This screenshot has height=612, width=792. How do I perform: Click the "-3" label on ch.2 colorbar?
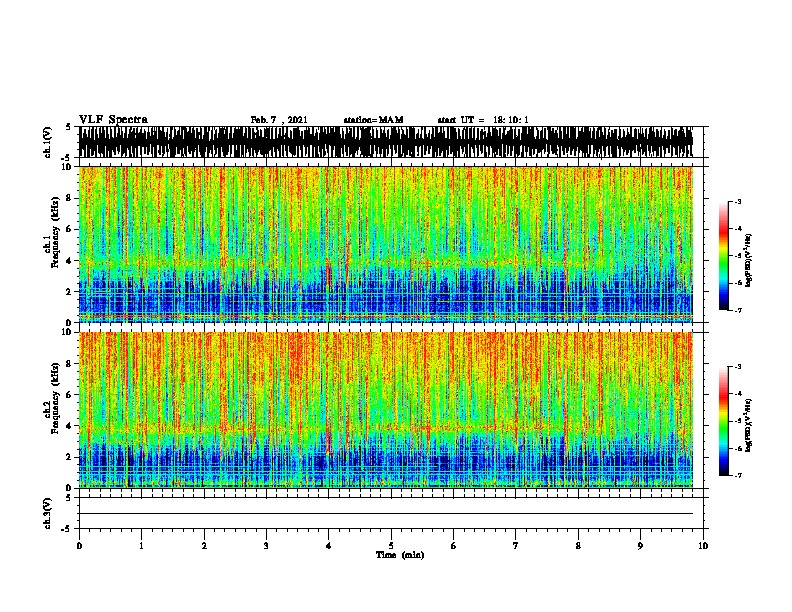pos(738,367)
